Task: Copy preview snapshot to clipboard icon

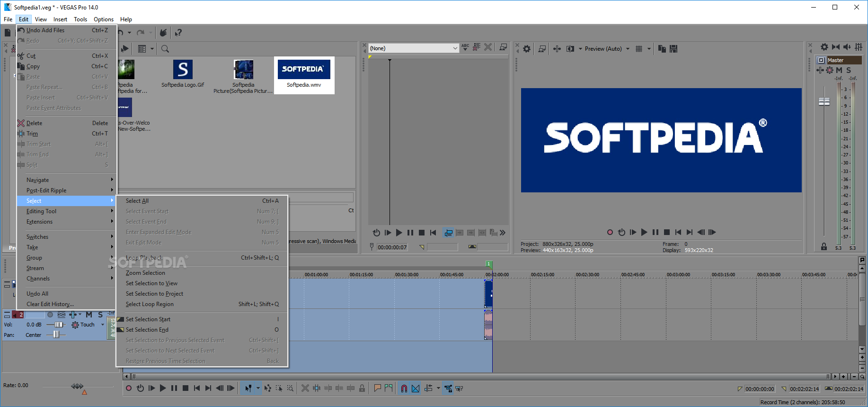Action: pyautogui.click(x=662, y=48)
